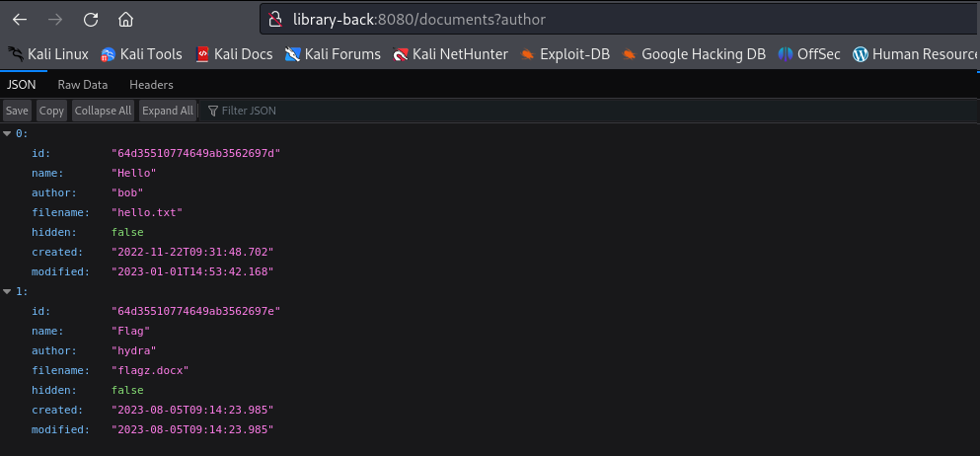This screenshot has width=980, height=456.
Task: Click the URL address bar
Action: pyautogui.click(x=619, y=20)
